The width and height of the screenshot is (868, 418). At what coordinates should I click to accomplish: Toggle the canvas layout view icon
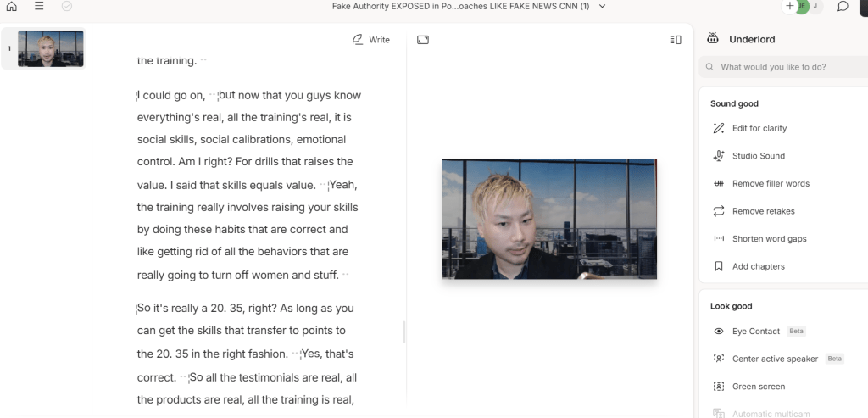tap(423, 40)
